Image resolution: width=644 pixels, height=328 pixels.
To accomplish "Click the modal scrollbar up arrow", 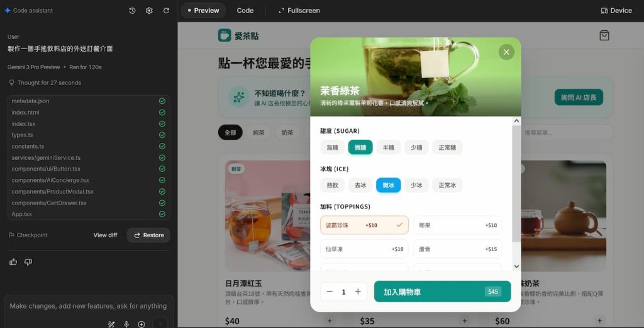I will coord(517,121).
